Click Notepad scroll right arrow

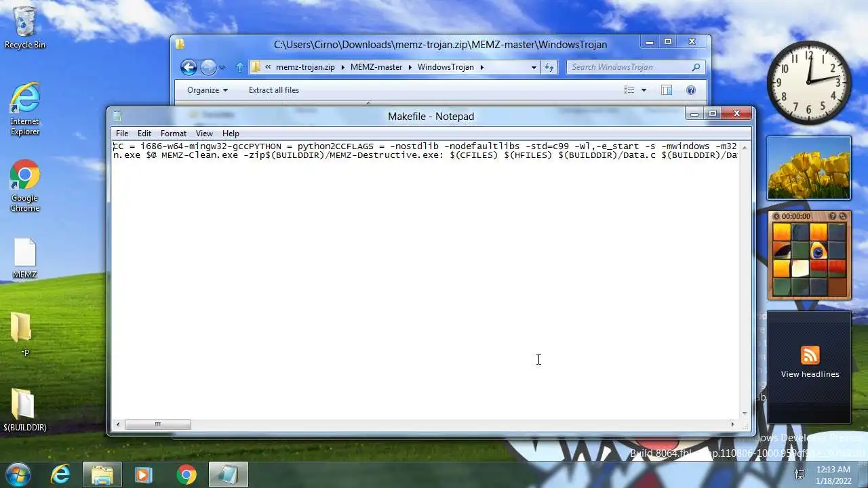(x=732, y=425)
